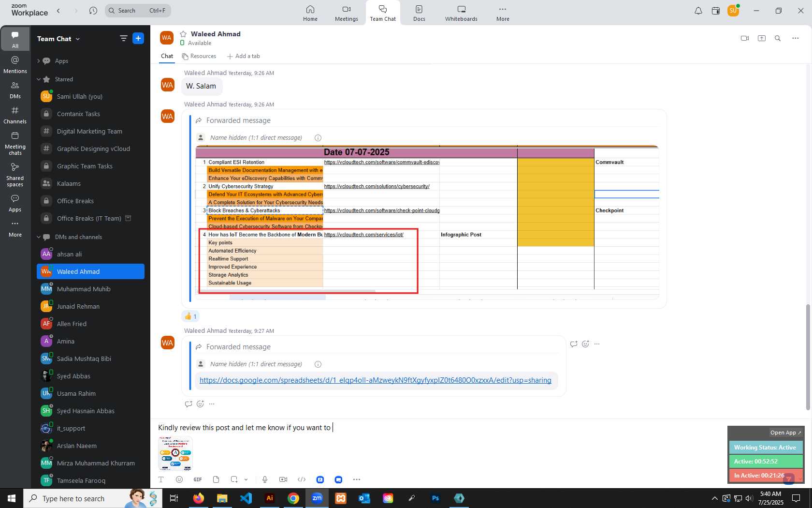Show Mentions in the left rail
Image resolution: width=812 pixels, height=508 pixels.
point(15,64)
